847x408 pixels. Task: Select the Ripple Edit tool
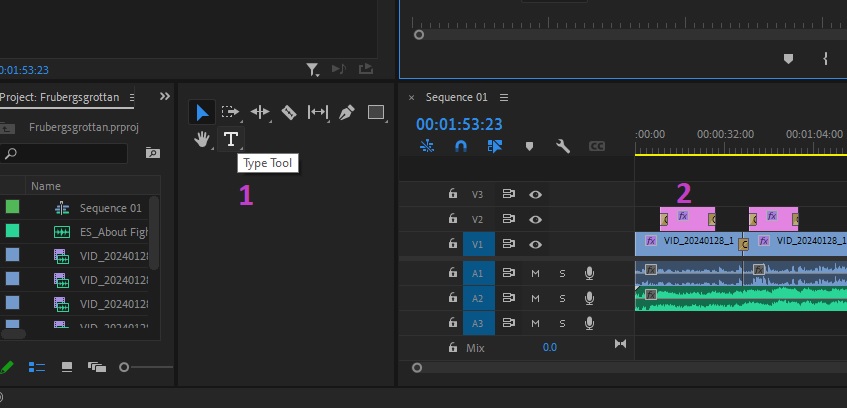[260, 112]
